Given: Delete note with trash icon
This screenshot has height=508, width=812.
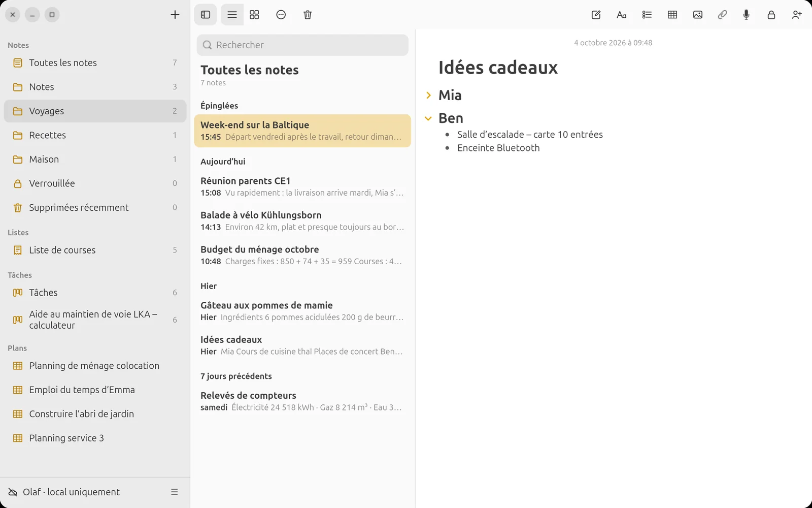Looking at the screenshot, I should tap(308, 15).
